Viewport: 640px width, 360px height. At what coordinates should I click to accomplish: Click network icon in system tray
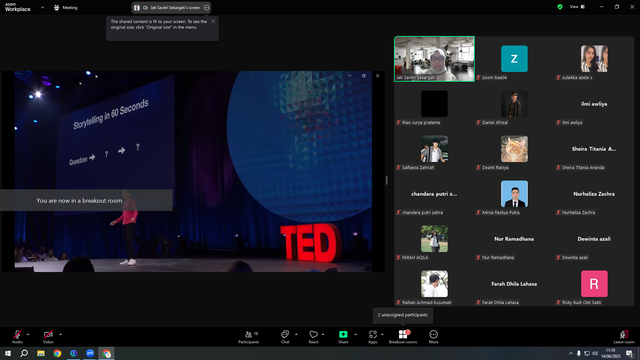point(587,353)
